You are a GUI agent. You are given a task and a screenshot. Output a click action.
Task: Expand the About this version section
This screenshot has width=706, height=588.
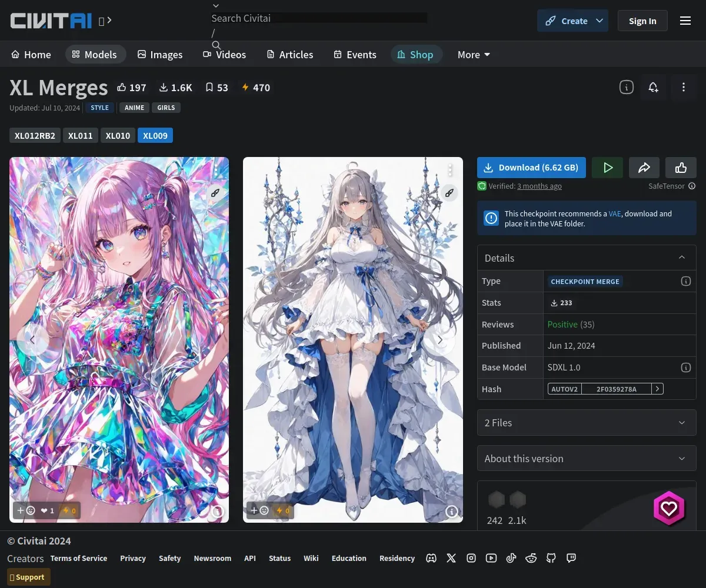(x=587, y=458)
